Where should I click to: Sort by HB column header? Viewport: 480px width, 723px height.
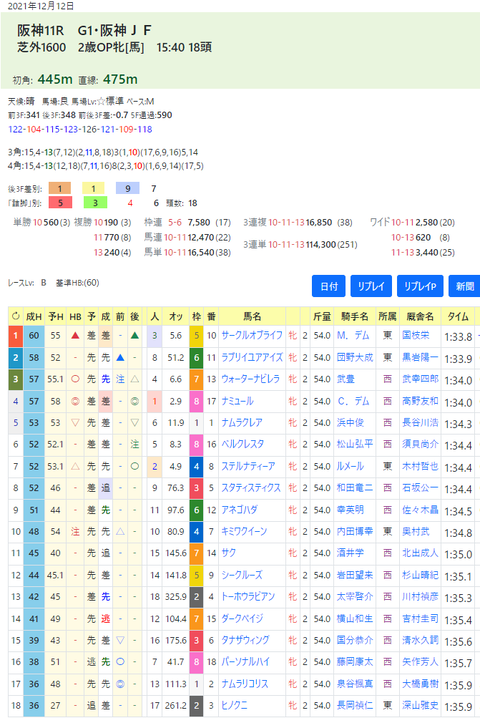(x=75, y=316)
